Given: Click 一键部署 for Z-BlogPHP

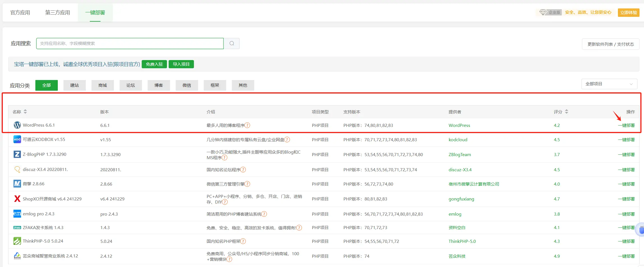Looking at the screenshot, I should 626,154.
